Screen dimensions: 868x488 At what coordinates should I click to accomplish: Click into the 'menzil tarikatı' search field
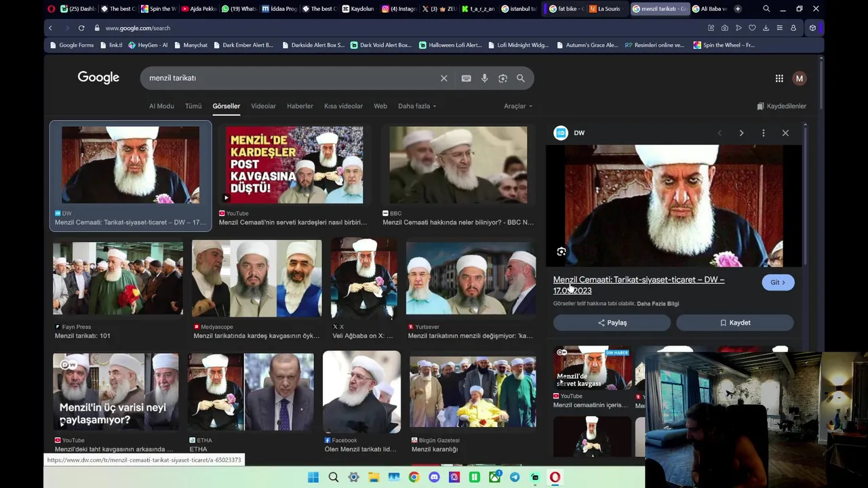[x=292, y=79]
